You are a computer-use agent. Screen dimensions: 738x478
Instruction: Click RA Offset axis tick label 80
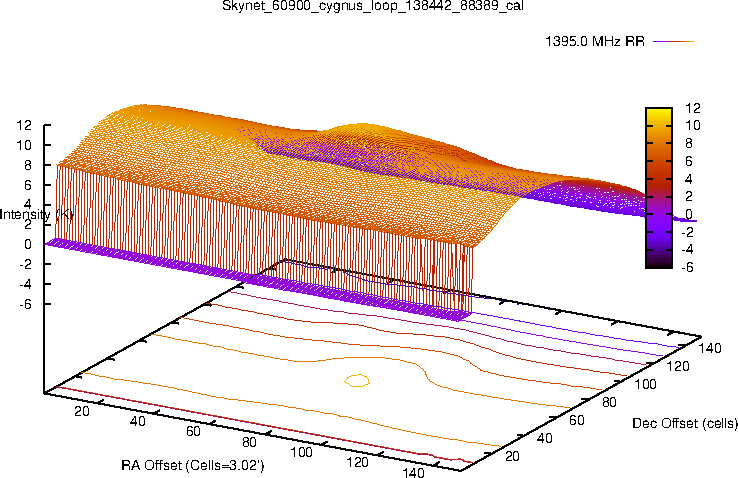tap(249, 442)
